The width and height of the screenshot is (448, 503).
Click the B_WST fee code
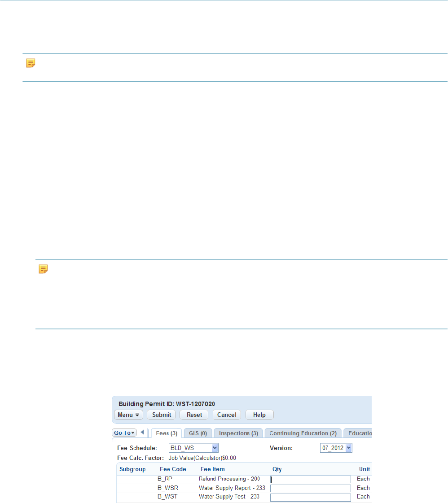click(167, 497)
